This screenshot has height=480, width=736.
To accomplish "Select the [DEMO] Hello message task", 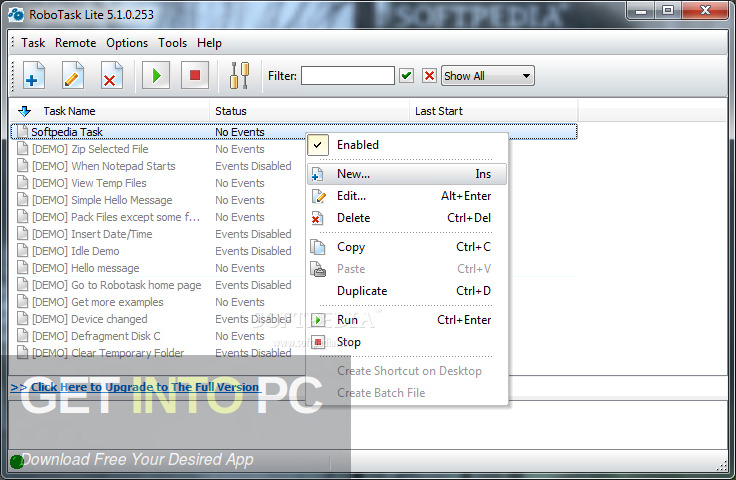I will point(85,268).
